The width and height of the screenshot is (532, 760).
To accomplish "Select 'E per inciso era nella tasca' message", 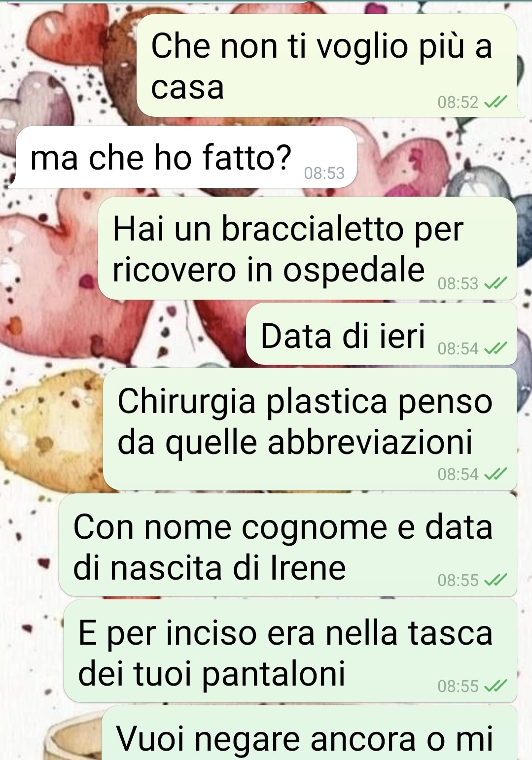I will point(290,651).
